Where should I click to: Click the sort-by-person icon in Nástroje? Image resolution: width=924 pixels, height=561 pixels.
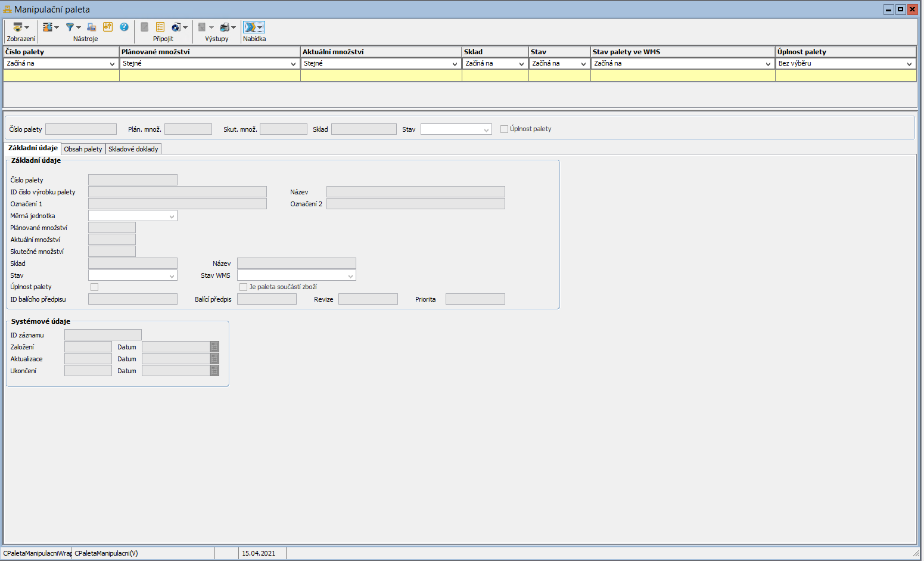(x=48, y=27)
